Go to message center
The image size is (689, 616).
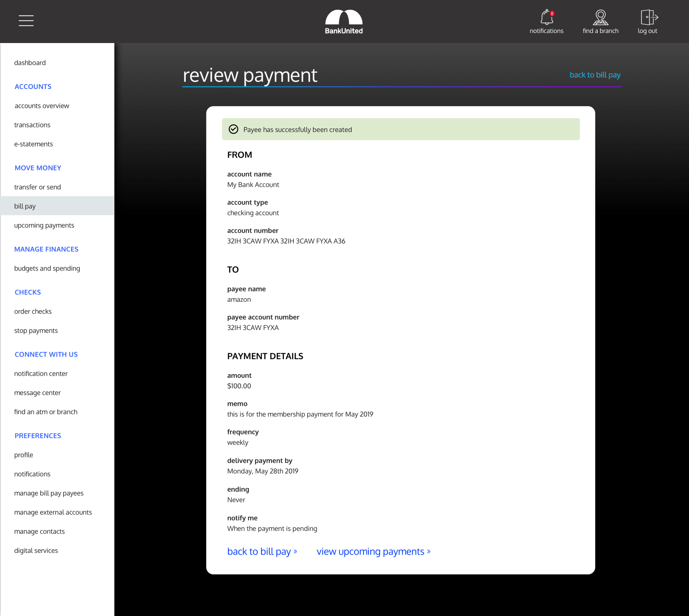tap(38, 393)
